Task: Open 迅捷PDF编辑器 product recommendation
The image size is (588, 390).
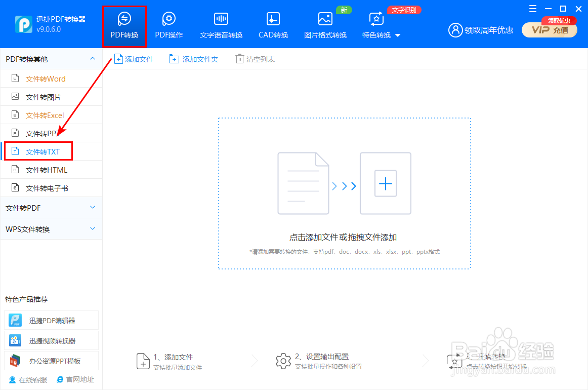Action: [x=52, y=320]
